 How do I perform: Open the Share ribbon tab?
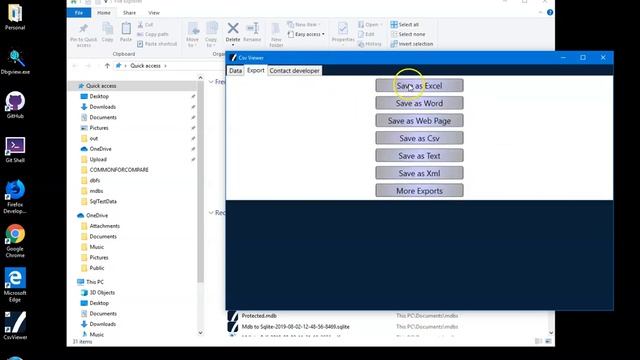(129, 13)
